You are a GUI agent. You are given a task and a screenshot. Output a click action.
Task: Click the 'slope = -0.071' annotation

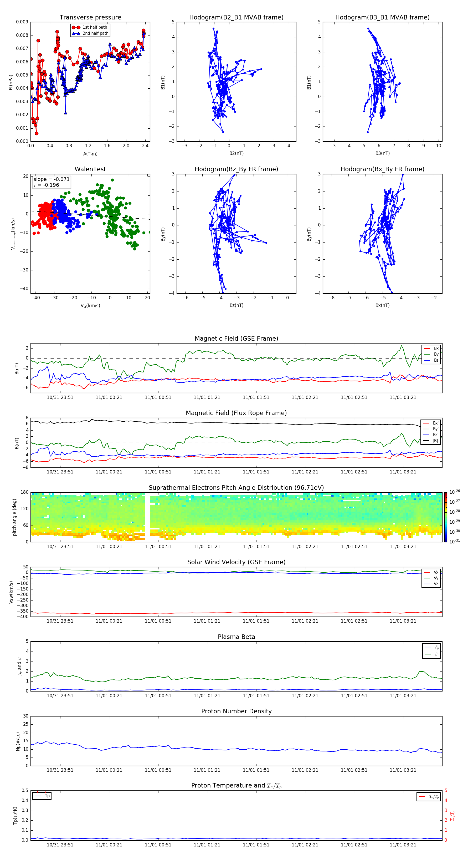52,179
